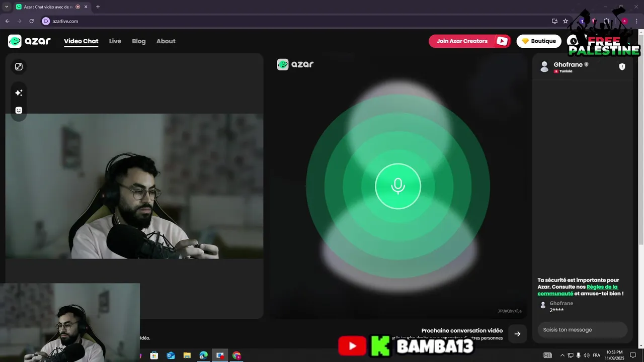This screenshot has width=644, height=362.
Task: Open a new browser tab
Action: point(98,7)
